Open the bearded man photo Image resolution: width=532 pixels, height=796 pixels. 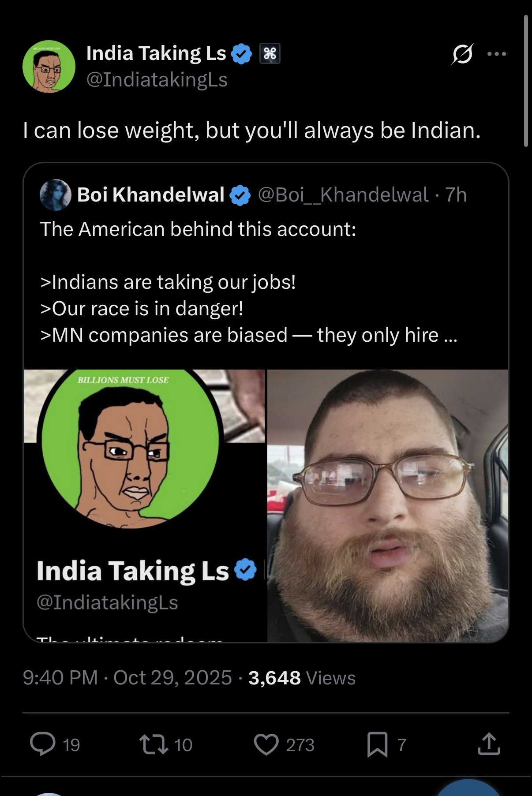[x=388, y=505]
